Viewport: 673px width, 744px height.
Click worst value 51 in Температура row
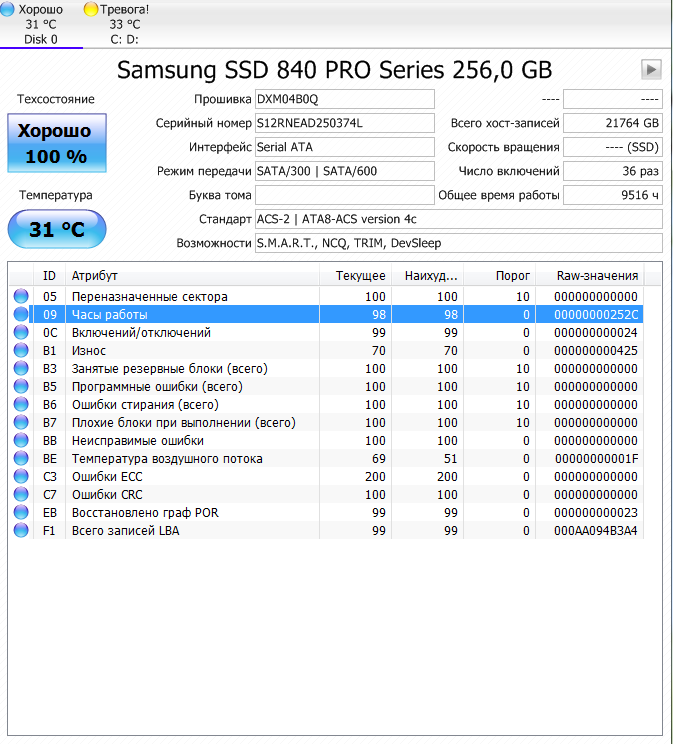coord(451,459)
